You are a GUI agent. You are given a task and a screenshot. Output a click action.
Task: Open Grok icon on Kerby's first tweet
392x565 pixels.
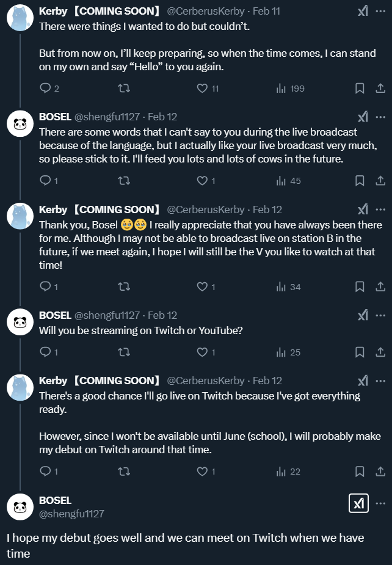click(x=363, y=12)
